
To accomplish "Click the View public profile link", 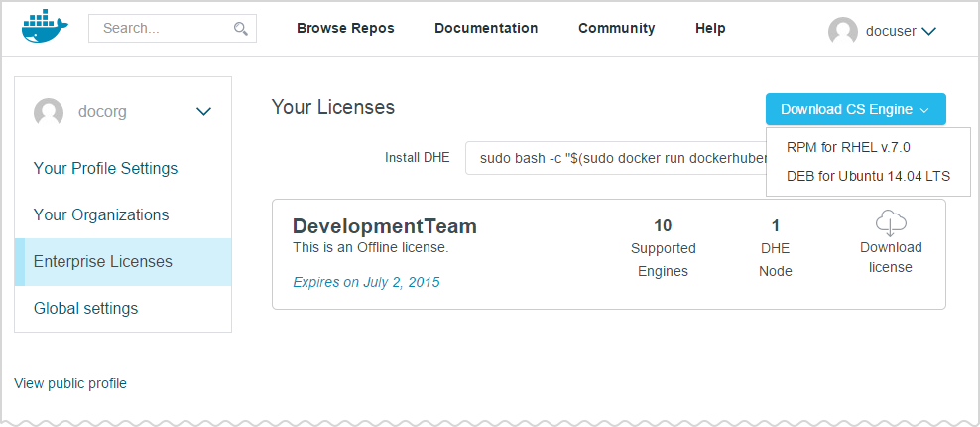I will coord(70,383).
